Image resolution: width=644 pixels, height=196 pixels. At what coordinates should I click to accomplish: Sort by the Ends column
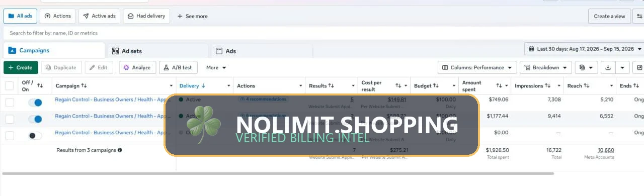tap(636, 86)
